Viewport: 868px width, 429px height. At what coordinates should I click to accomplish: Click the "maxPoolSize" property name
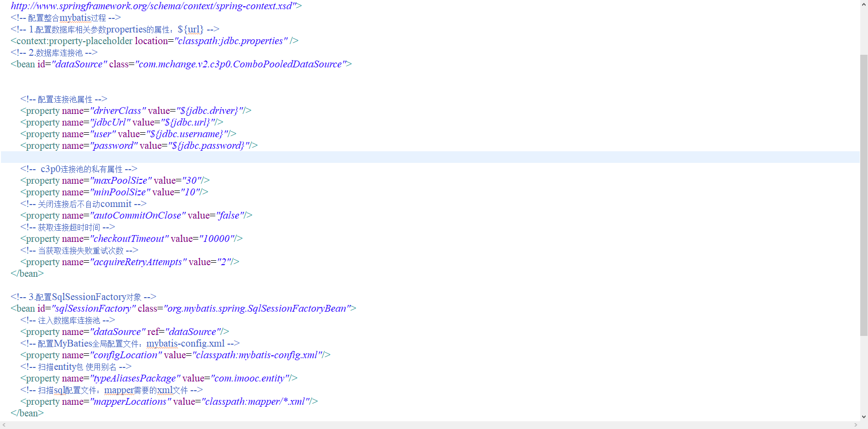click(x=121, y=181)
